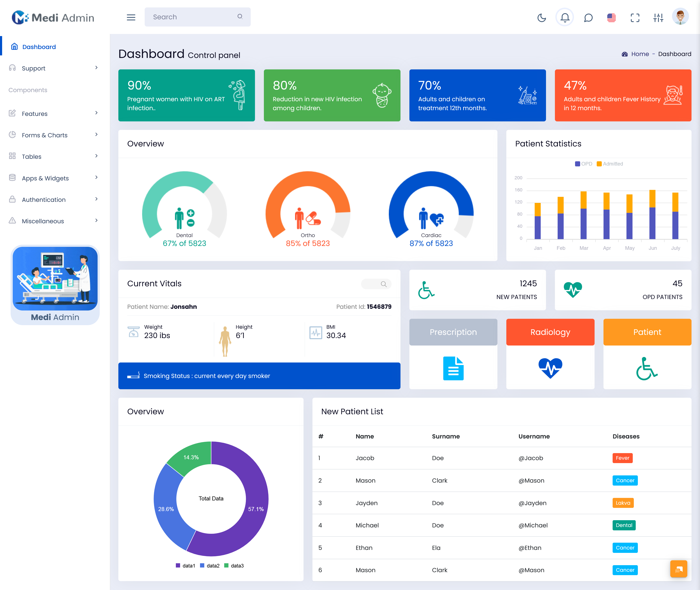Toggle OPD legend in Patient Statistics
This screenshot has height=590, width=700.
click(584, 164)
